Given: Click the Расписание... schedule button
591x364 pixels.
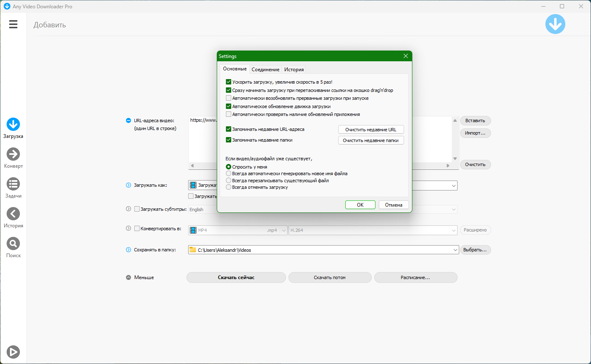Looking at the screenshot, I should tap(416, 277).
